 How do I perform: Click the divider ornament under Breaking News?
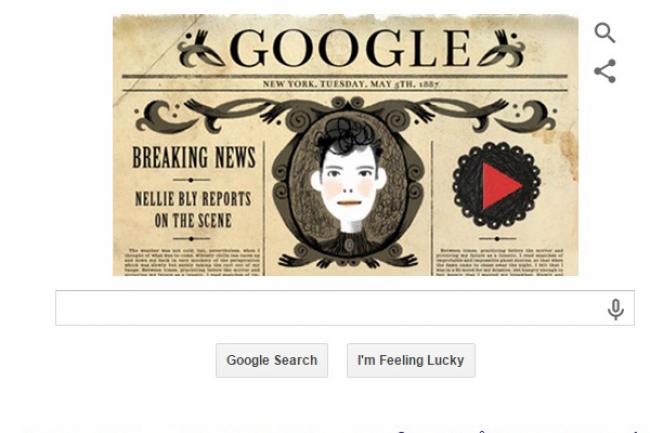(x=191, y=180)
